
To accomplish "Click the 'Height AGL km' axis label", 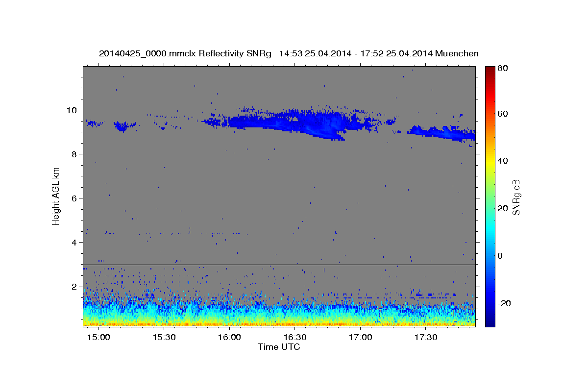I will (x=56, y=196).
